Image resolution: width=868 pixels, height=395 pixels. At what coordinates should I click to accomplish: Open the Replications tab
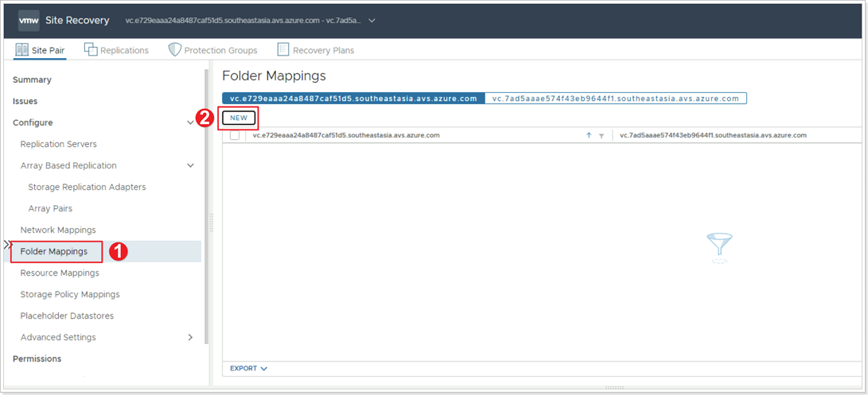[116, 50]
